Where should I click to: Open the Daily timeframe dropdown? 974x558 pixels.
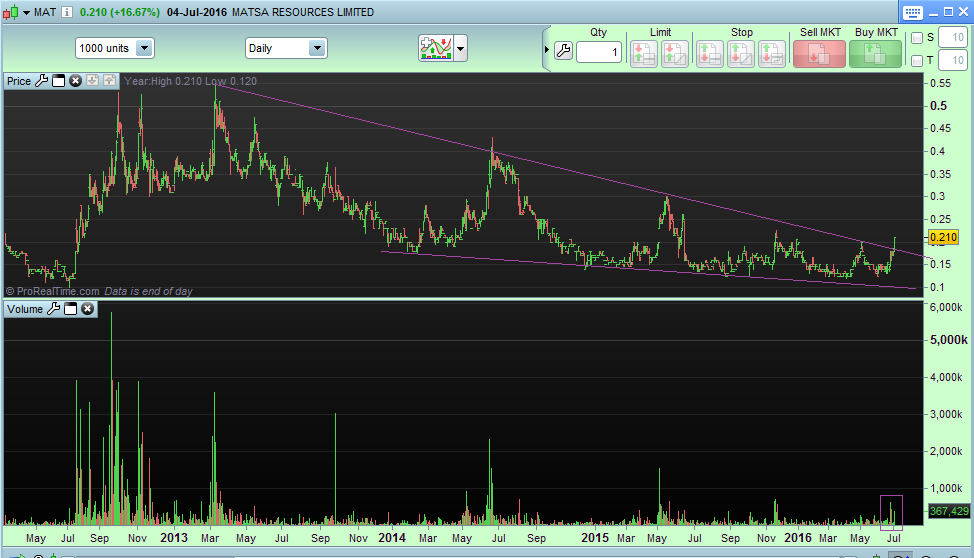pyautogui.click(x=286, y=48)
